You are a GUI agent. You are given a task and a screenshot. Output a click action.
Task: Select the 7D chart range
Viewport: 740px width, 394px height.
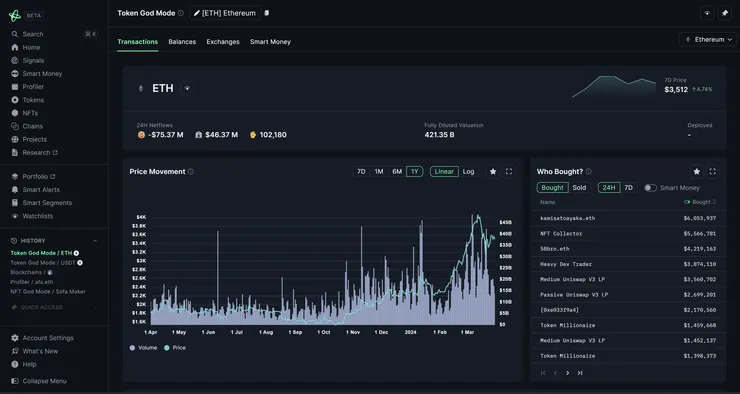tap(361, 172)
